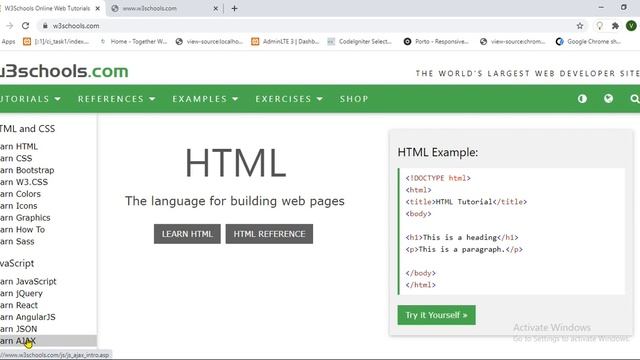Open the CodeIgniter Select bookmark
Screen dimensions: 640x360
360,42
